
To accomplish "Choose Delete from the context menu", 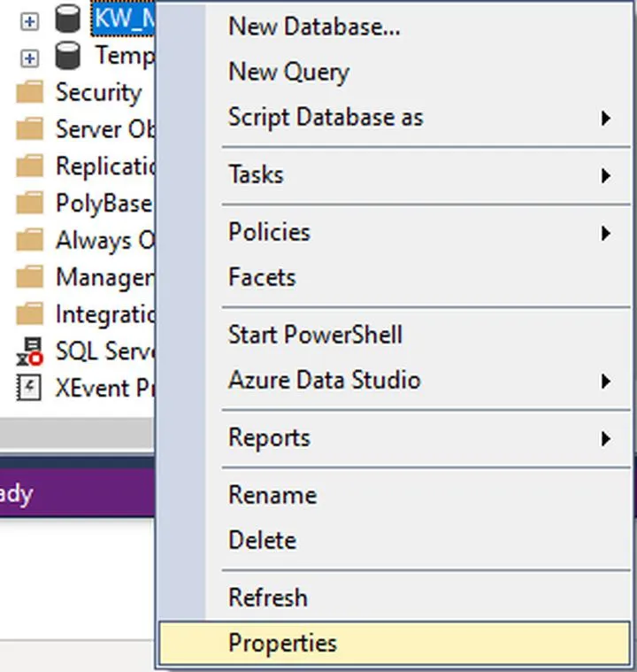I will pos(262,540).
